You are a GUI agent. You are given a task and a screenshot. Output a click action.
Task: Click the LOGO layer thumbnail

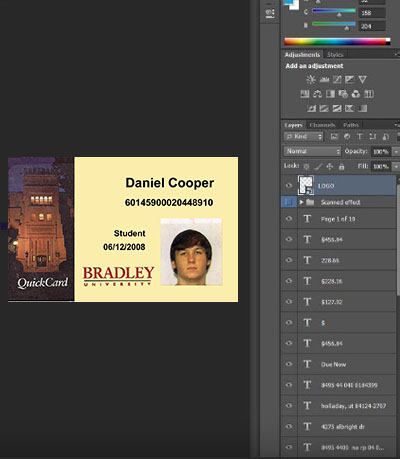click(x=306, y=185)
